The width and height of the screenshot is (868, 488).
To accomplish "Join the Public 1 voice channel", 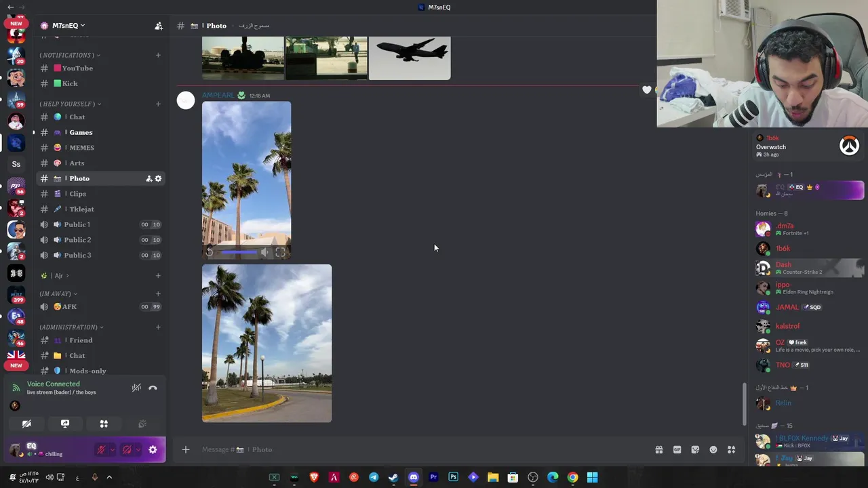I will pyautogui.click(x=100, y=224).
